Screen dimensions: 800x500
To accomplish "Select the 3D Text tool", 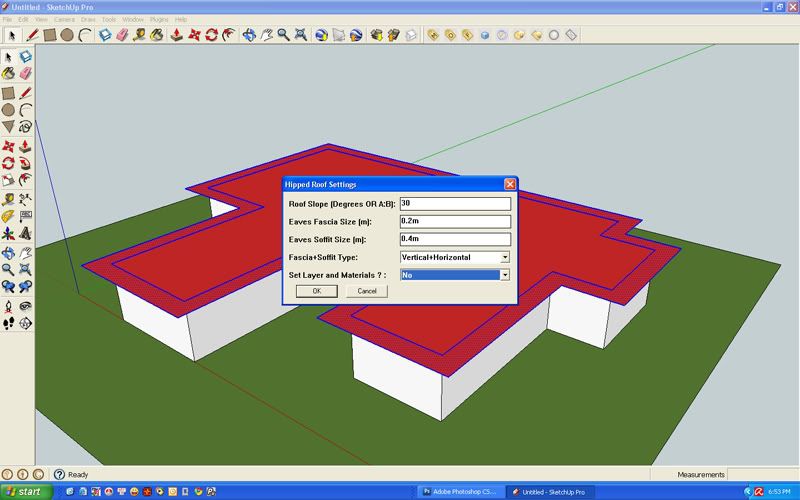I will (25, 234).
